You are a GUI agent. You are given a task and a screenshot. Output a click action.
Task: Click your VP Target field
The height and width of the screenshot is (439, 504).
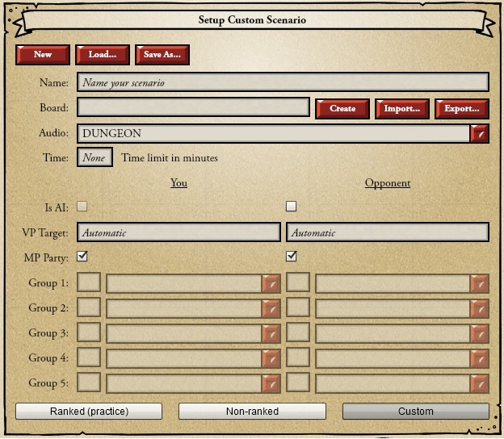pyautogui.click(x=178, y=232)
